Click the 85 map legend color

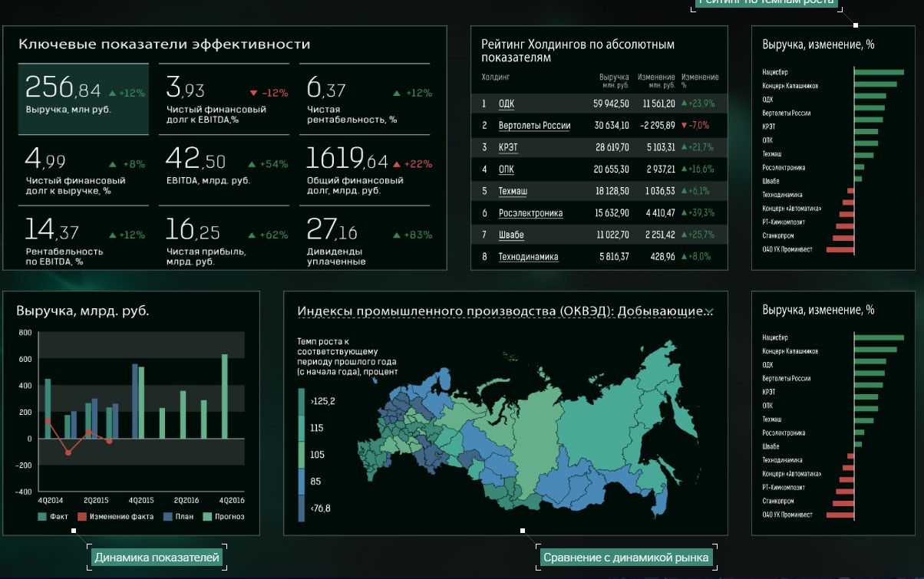(x=301, y=482)
